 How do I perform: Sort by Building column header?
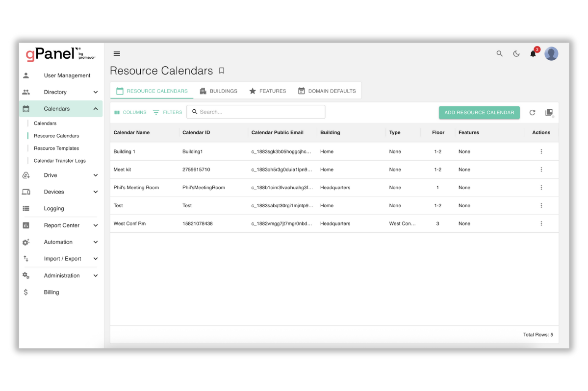(330, 133)
